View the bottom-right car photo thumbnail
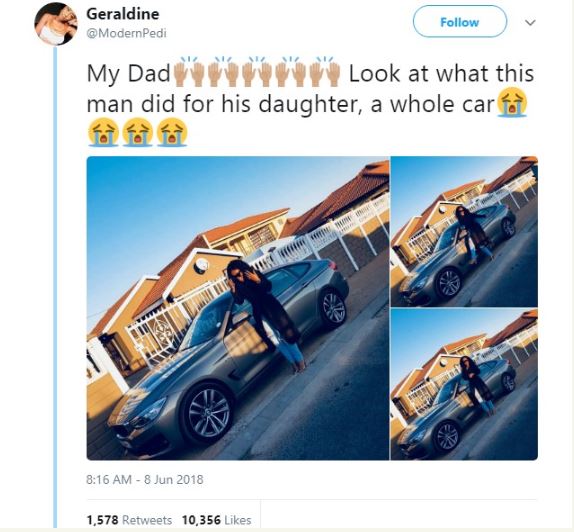The image size is (574, 532). [x=464, y=384]
